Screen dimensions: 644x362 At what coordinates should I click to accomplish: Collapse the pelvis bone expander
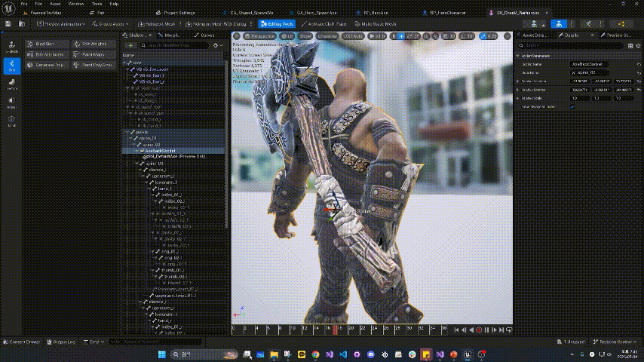tap(128, 132)
